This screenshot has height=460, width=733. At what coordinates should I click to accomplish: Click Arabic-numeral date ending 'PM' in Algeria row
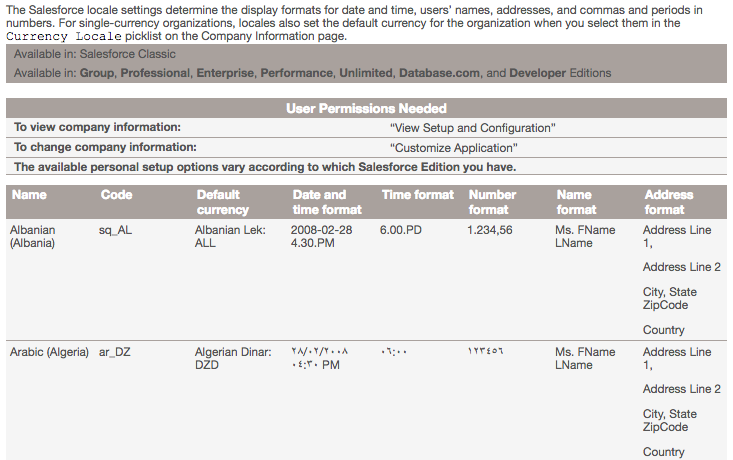coord(320,359)
